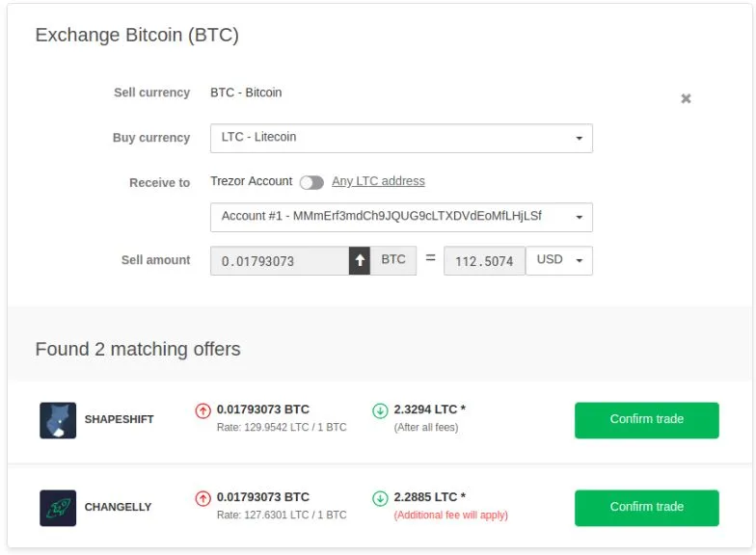The width and height of the screenshot is (756, 555).
Task: Open the USD fiat currency dropdown
Action: click(559, 260)
